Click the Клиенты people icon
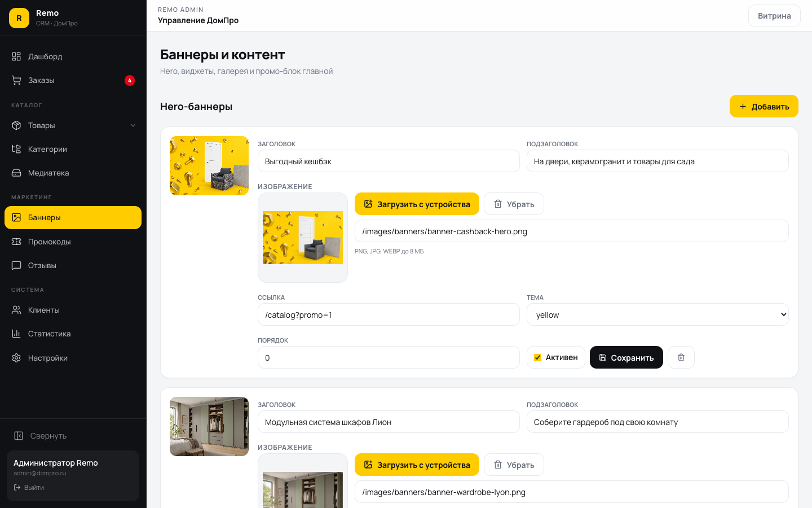 [16, 310]
